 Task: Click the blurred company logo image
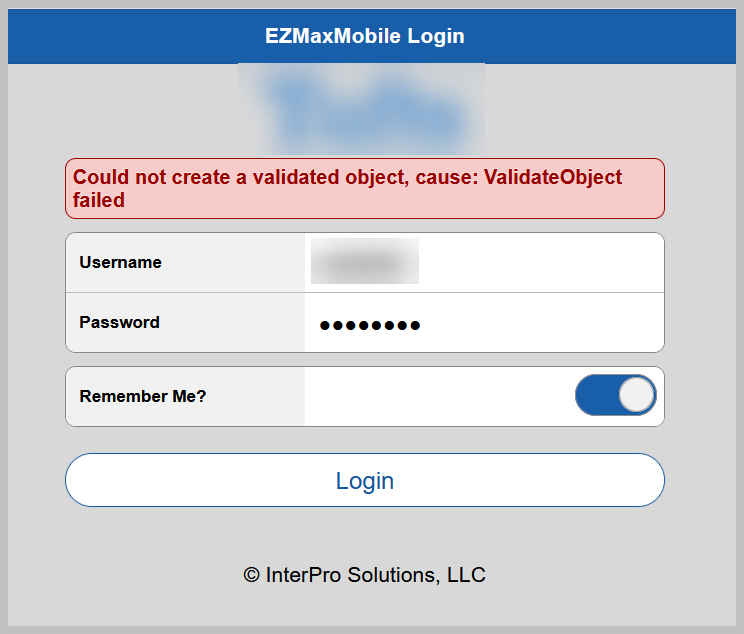(x=361, y=109)
